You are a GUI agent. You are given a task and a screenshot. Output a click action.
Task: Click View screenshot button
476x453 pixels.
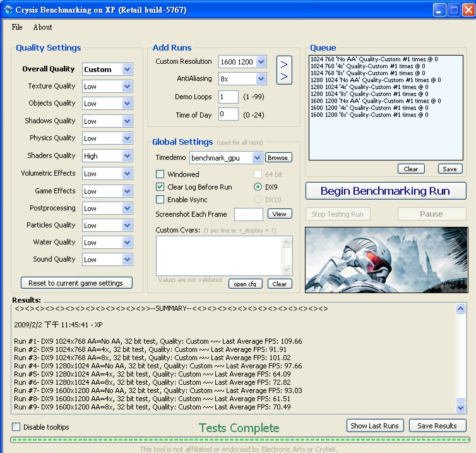(280, 214)
